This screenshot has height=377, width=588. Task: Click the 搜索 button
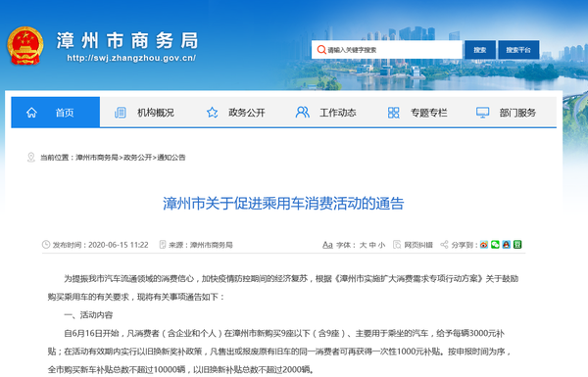479,50
